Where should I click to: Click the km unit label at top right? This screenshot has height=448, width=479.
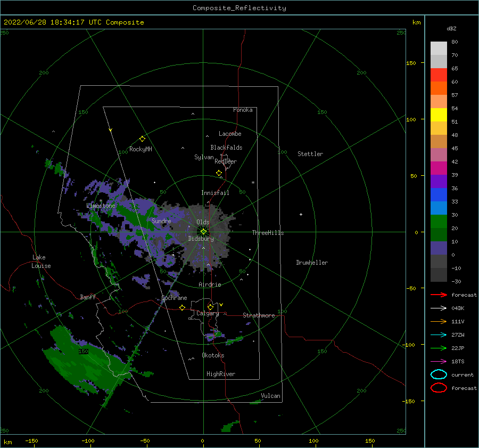point(416,22)
